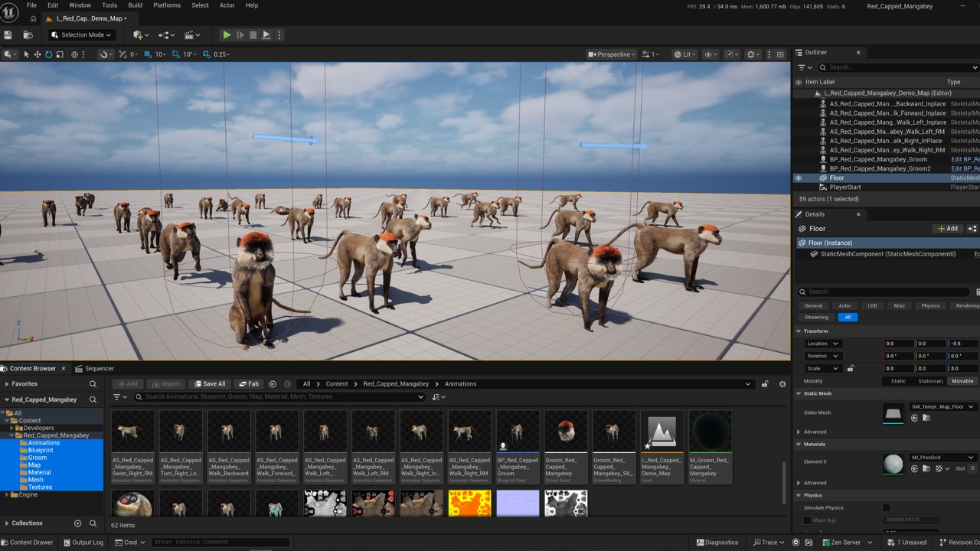Image resolution: width=980 pixels, height=551 pixels.
Task: Set Mobility to Stationary
Action: tap(930, 380)
